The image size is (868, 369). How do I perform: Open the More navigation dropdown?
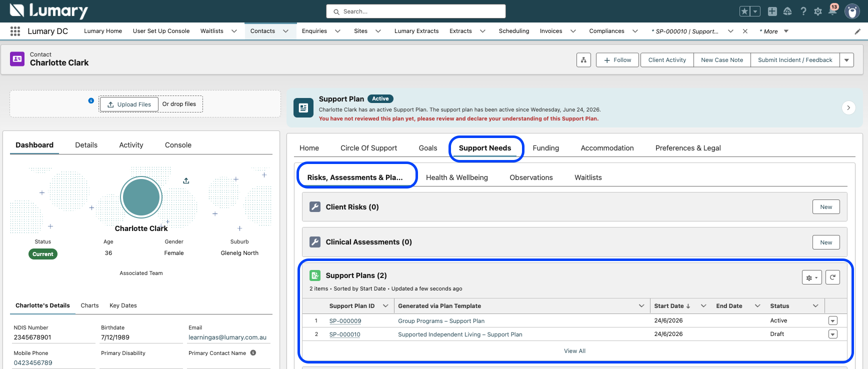tap(773, 31)
